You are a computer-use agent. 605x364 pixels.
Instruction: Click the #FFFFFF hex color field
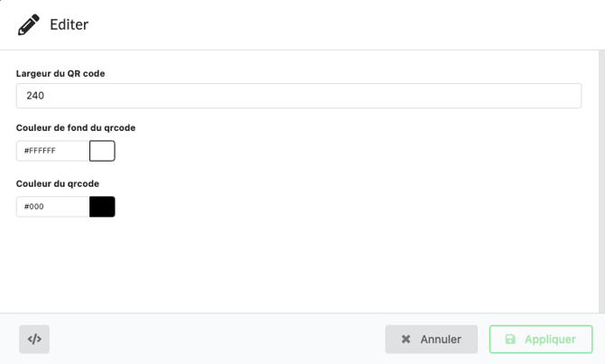pos(52,151)
